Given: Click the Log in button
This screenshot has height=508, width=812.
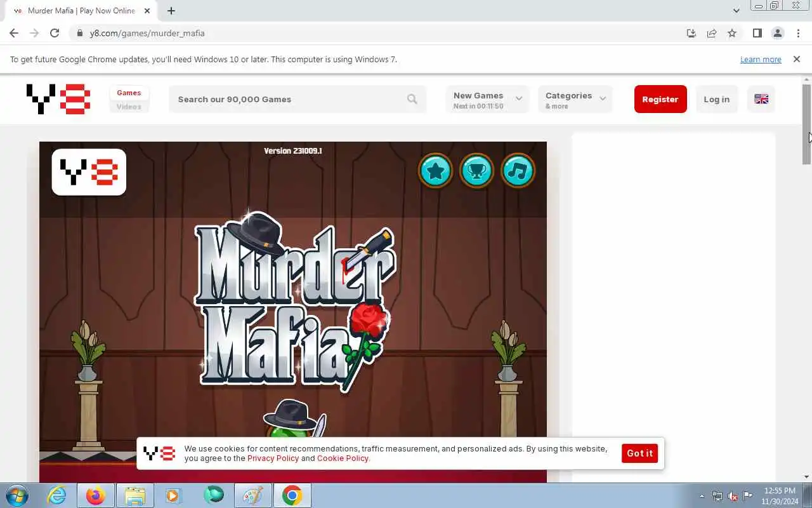Looking at the screenshot, I should coord(717,99).
